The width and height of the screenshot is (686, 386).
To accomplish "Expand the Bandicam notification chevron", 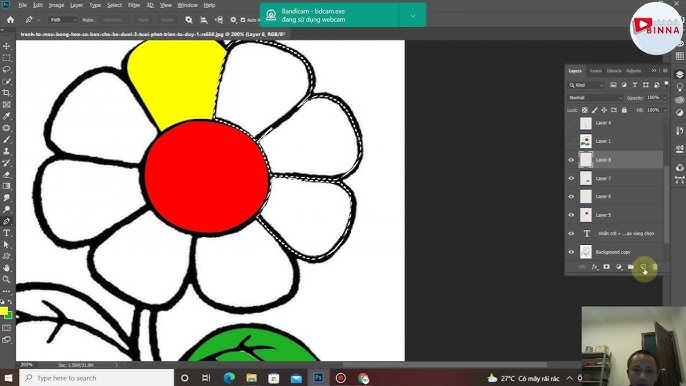I will pos(413,16).
